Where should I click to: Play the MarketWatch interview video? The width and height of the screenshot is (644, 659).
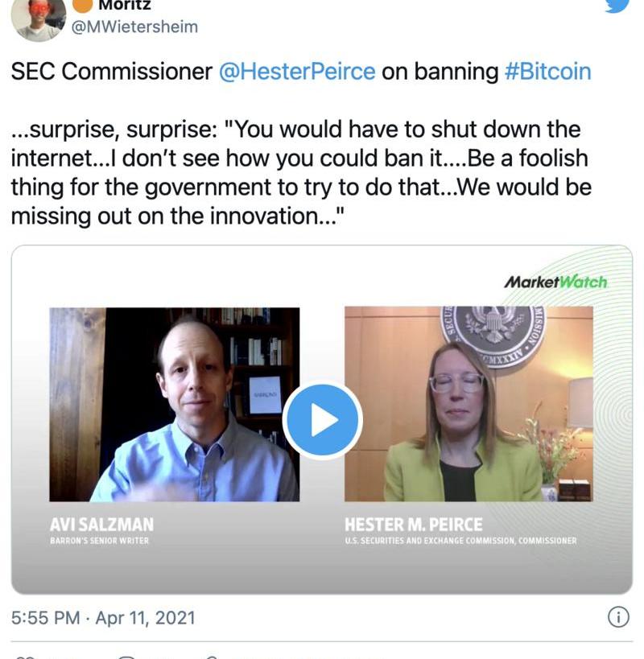point(323,421)
